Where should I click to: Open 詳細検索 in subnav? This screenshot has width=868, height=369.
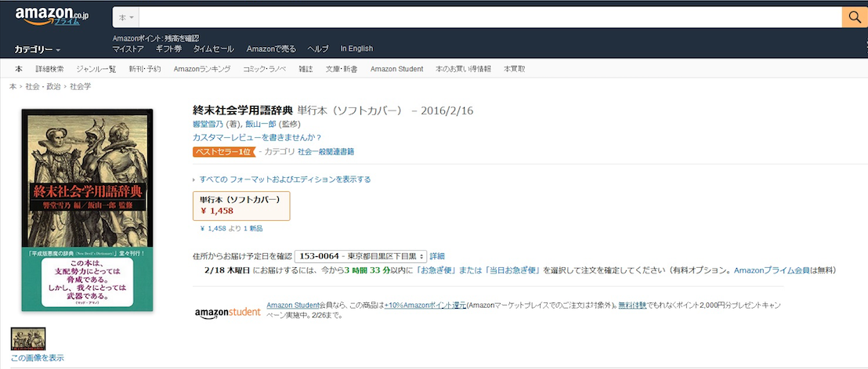click(x=49, y=69)
